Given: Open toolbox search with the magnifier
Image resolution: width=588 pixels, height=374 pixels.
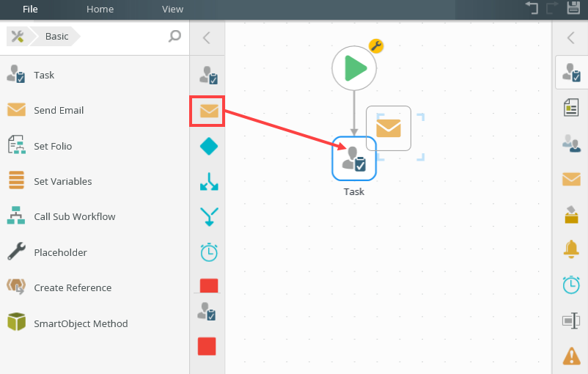Looking at the screenshot, I should pyautogui.click(x=174, y=36).
